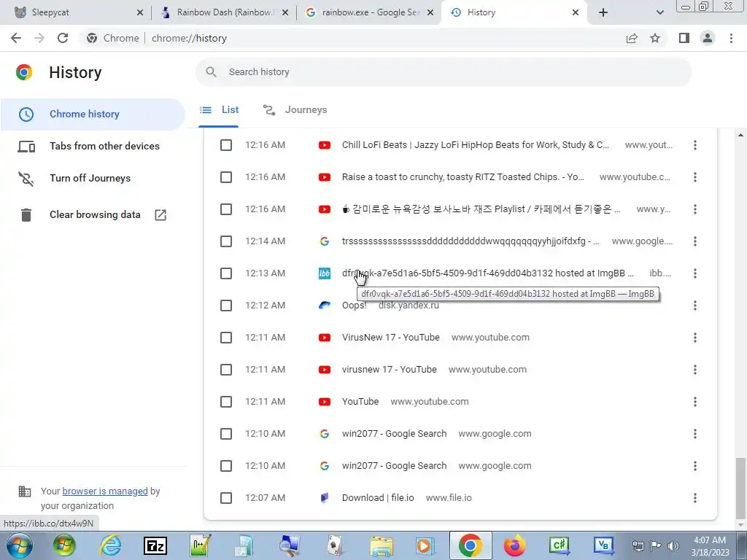Viewport: 747px width, 560px height.
Task: Open Windows Explorer folder on the taskbar
Action: pyautogui.click(x=381, y=546)
